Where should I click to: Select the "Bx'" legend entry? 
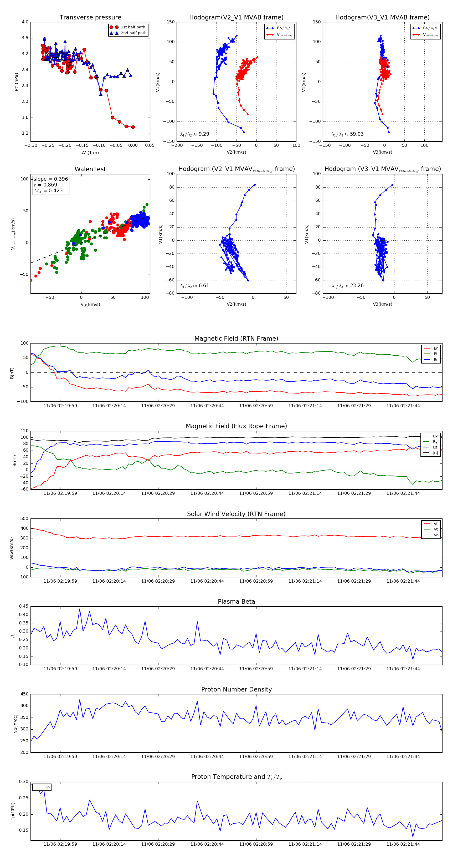431,436
